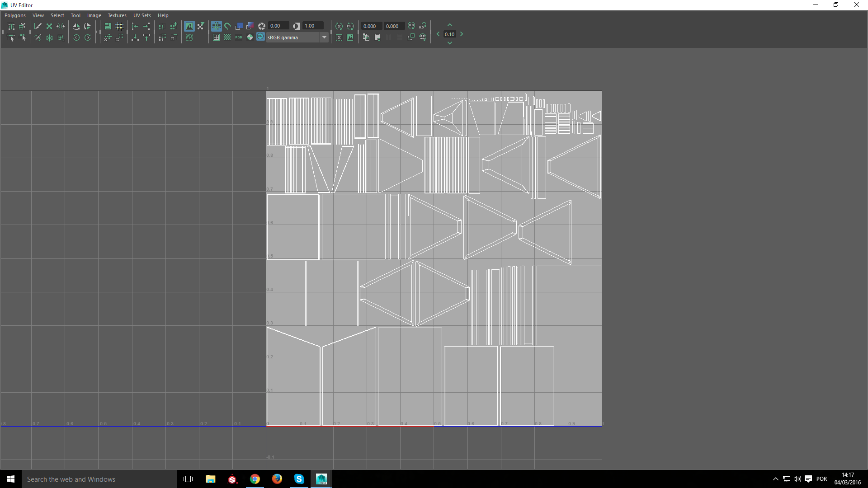This screenshot has height=488, width=868.
Task: Nudge UVs left with the left arrow
Action: (438, 34)
